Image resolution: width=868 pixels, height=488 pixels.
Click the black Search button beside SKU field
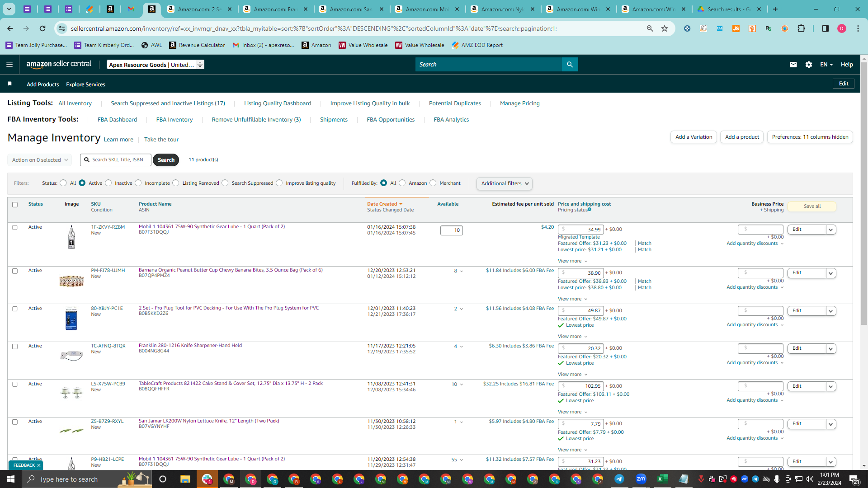[166, 160]
